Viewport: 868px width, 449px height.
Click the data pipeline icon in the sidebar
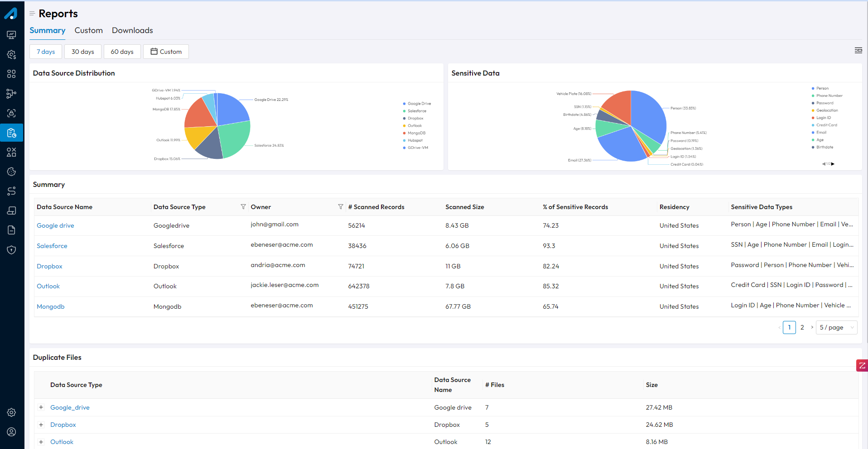11,94
